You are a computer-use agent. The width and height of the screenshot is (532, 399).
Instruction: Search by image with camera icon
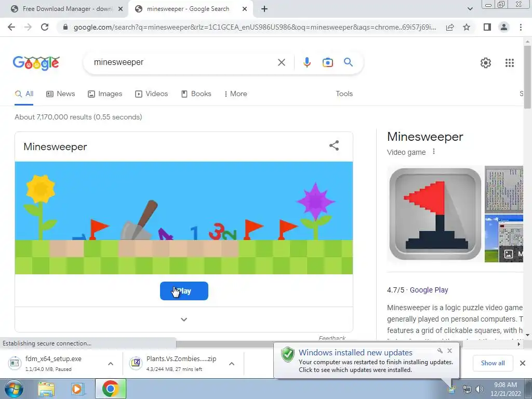[327, 62]
